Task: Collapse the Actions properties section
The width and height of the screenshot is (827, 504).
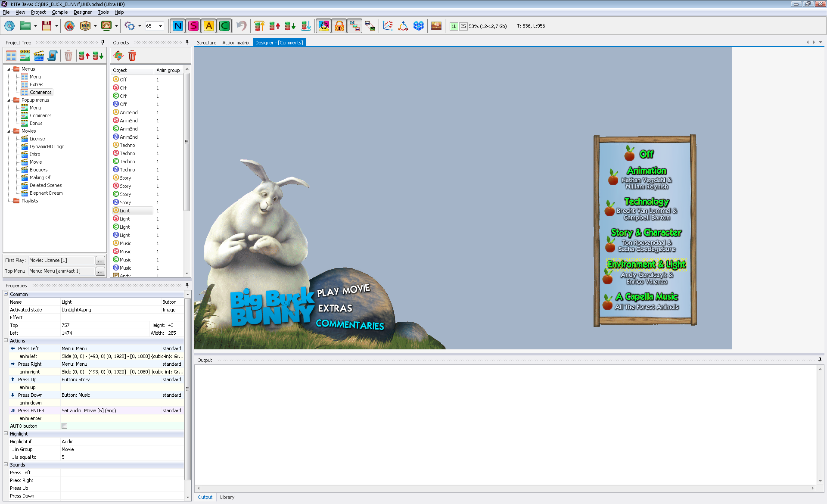Action: pyautogui.click(x=6, y=341)
